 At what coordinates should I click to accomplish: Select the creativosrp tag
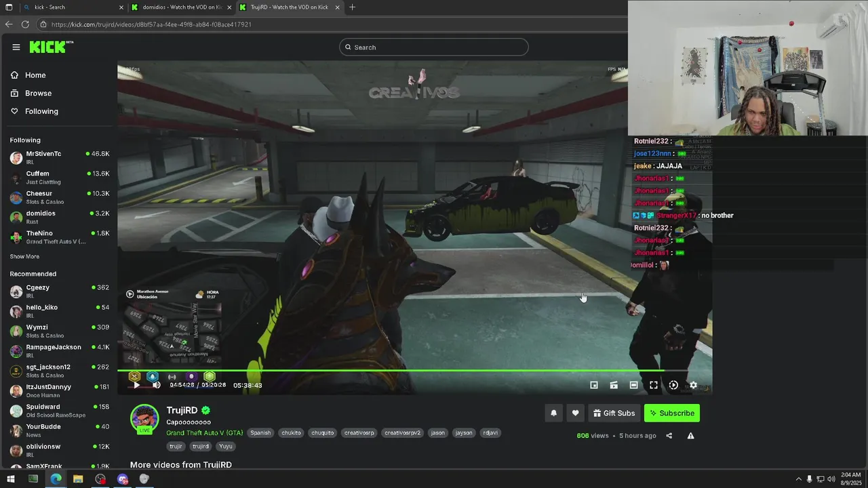tap(359, 432)
